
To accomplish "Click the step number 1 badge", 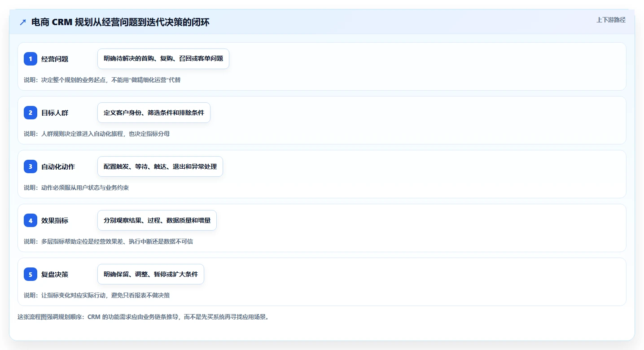I will click(x=31, y=59).
